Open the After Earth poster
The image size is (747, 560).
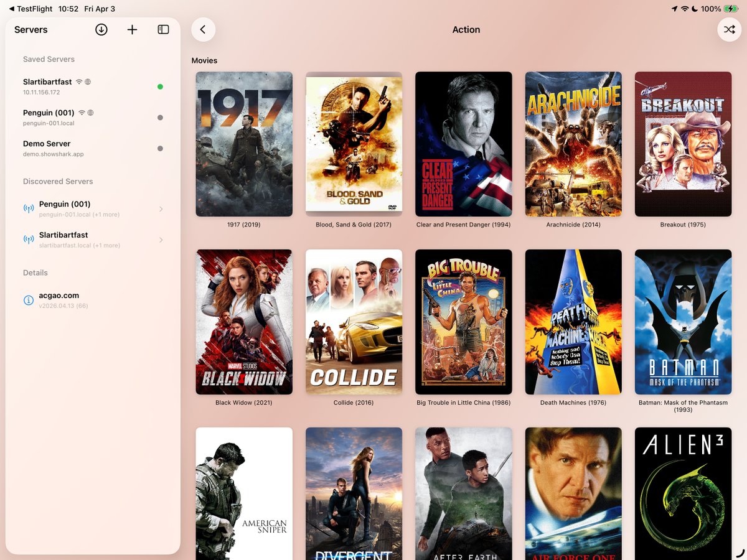coord(464,493)
